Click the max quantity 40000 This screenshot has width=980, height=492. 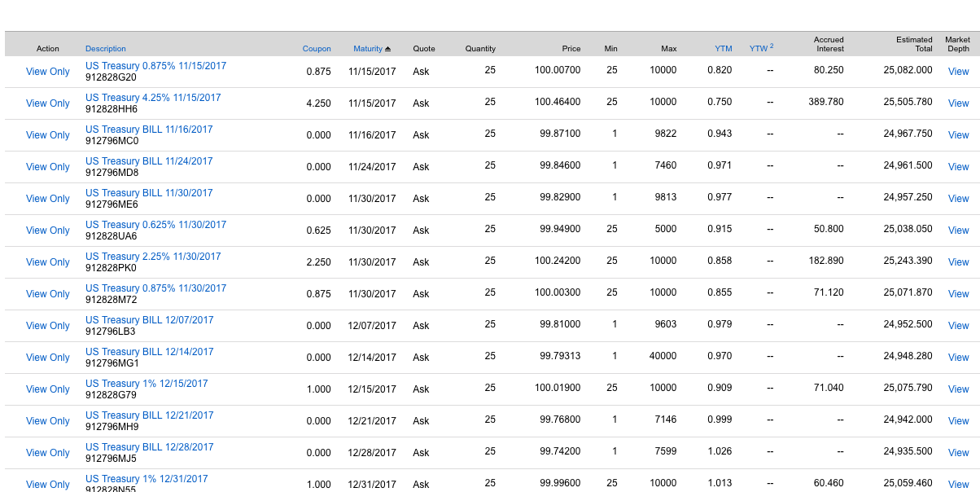point(663,356)
